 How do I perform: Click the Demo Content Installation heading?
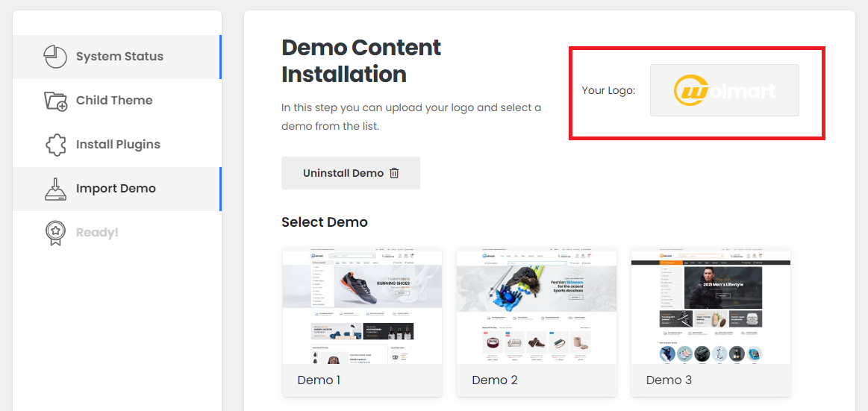(361, 61)
